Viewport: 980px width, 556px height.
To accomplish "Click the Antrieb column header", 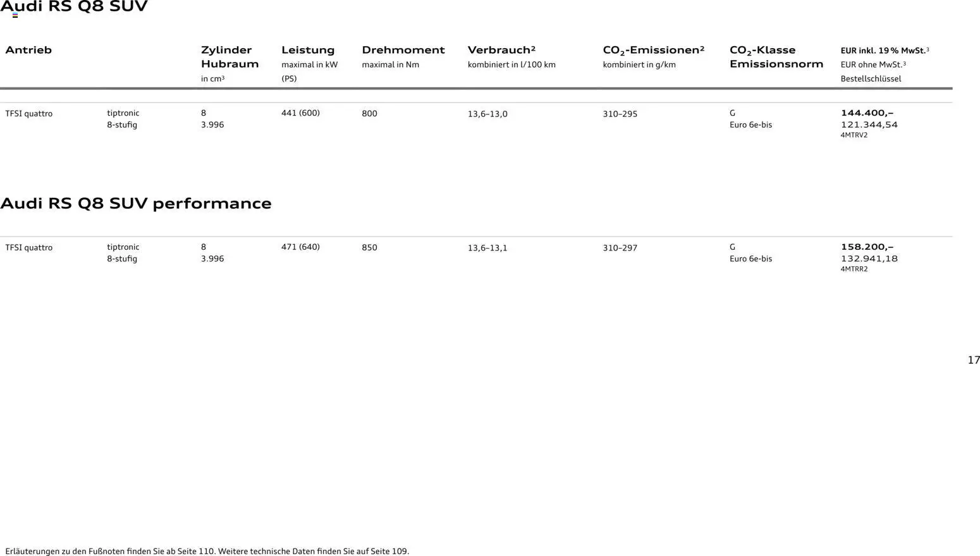I will coord(28,50).
